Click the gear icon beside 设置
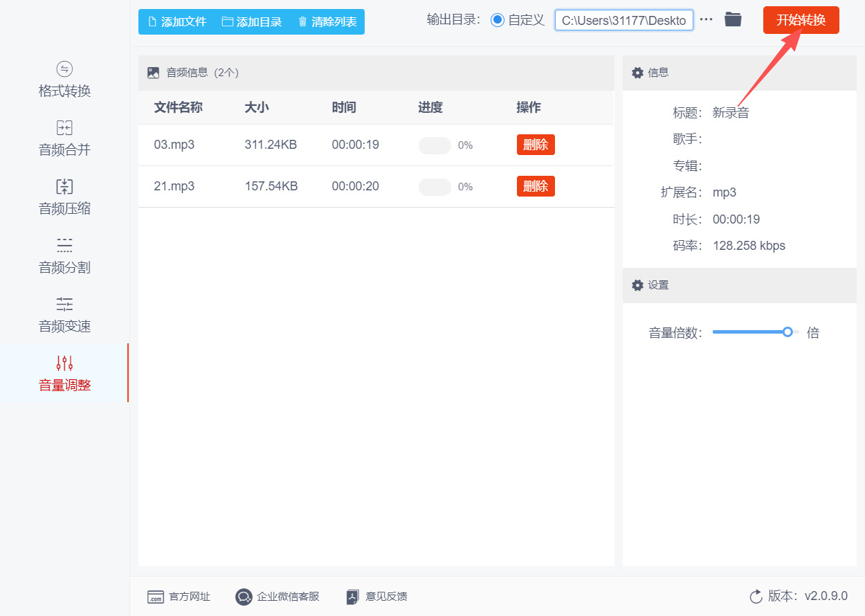 click(x=637, y=285)
